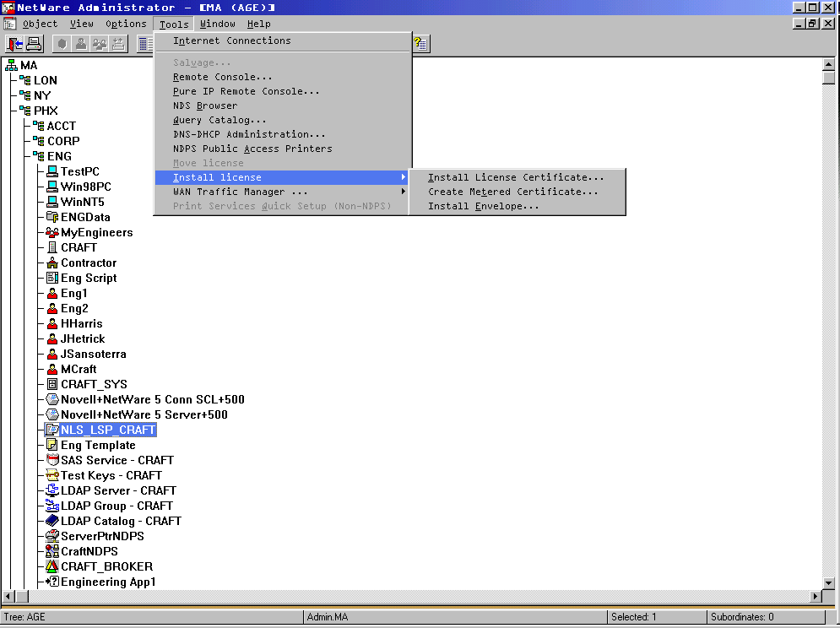Viewport: 840px width, 628px height.
Task: Click the MyEngineers group icon
Action: (52, 232)
